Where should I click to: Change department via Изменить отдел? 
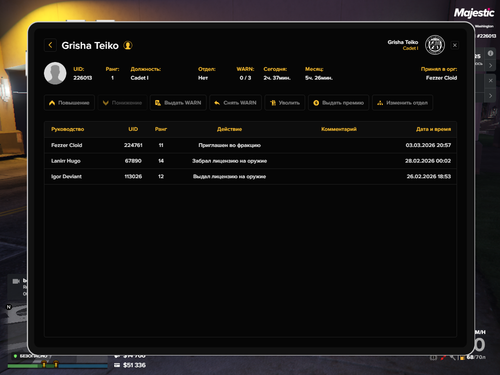point(402,103)
